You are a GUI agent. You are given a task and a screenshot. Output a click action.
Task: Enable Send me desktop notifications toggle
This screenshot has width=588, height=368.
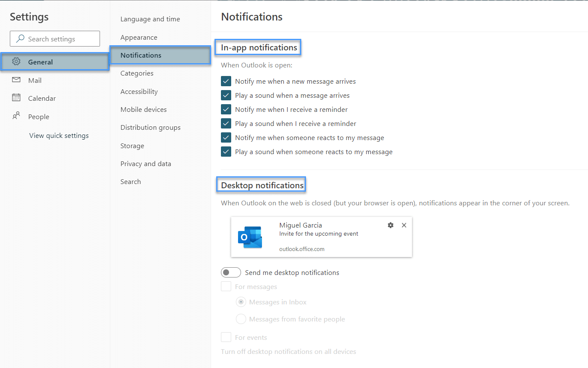pyautogui.click(x=231, y=272)
